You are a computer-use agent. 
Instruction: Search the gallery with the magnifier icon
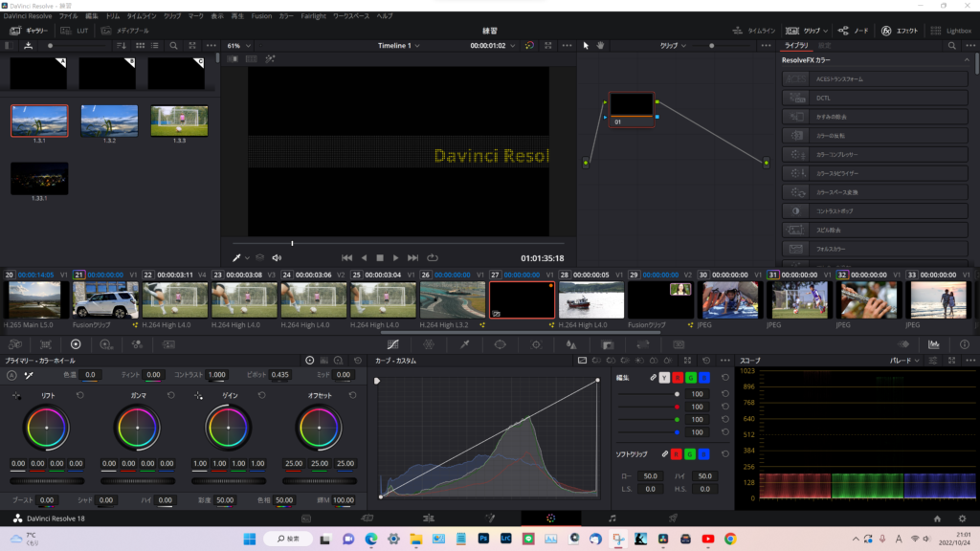coord(173,46)
